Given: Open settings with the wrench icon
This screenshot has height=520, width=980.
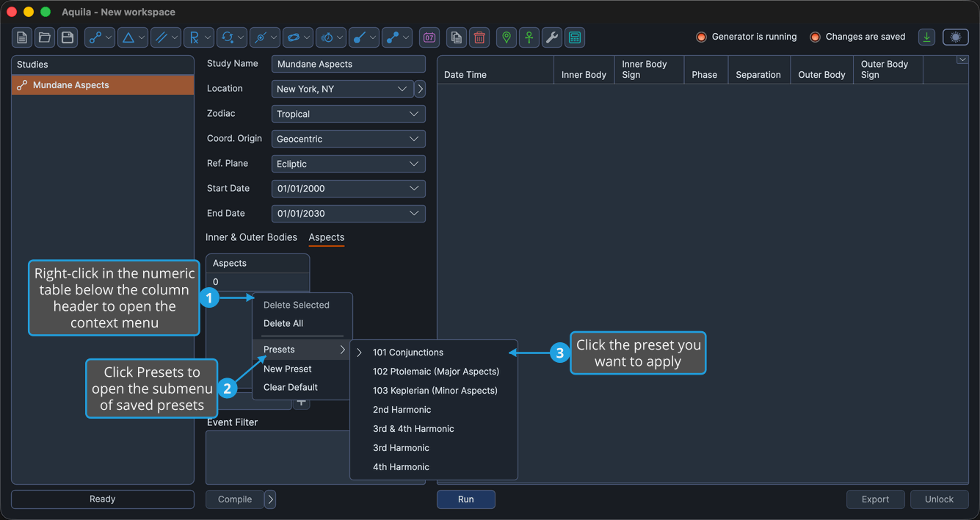Looking at the screenshot, I should [x=552, y=37].
